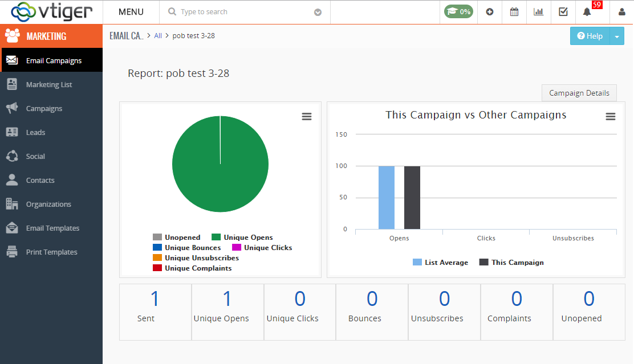Open the tasks checkmark icon
Image resolution: width=634 pixels, height=364 pixels.
click(x=563, y=12)
